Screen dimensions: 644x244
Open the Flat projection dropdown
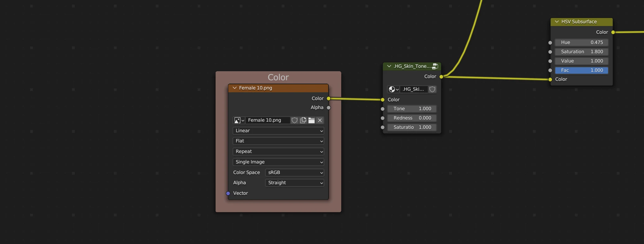(278, 141)
